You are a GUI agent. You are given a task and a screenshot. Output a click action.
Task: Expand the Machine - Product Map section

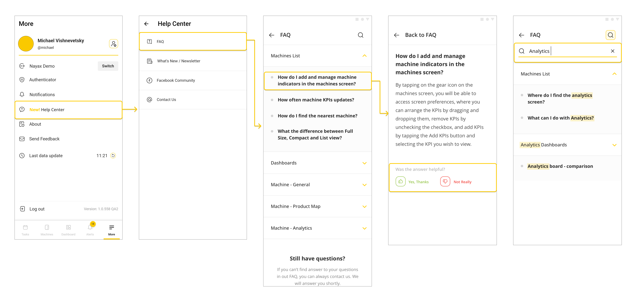pos(317,207)
